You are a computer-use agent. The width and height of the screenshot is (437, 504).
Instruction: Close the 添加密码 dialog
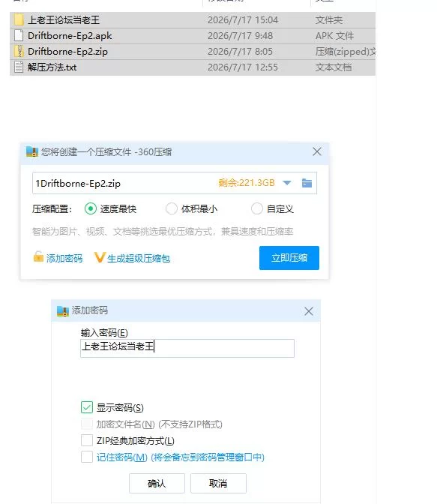click(309, 311)
